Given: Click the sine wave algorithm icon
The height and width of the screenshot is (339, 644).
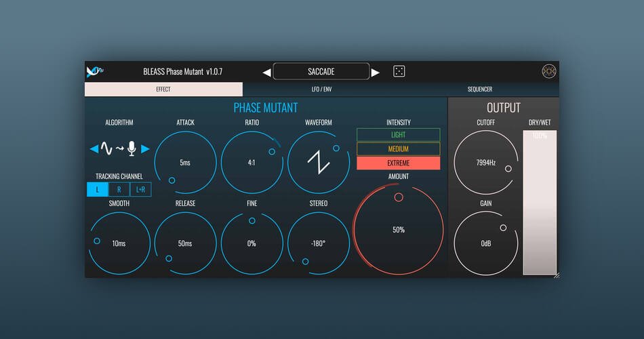Looking at the screenshot, I should 107,148.
